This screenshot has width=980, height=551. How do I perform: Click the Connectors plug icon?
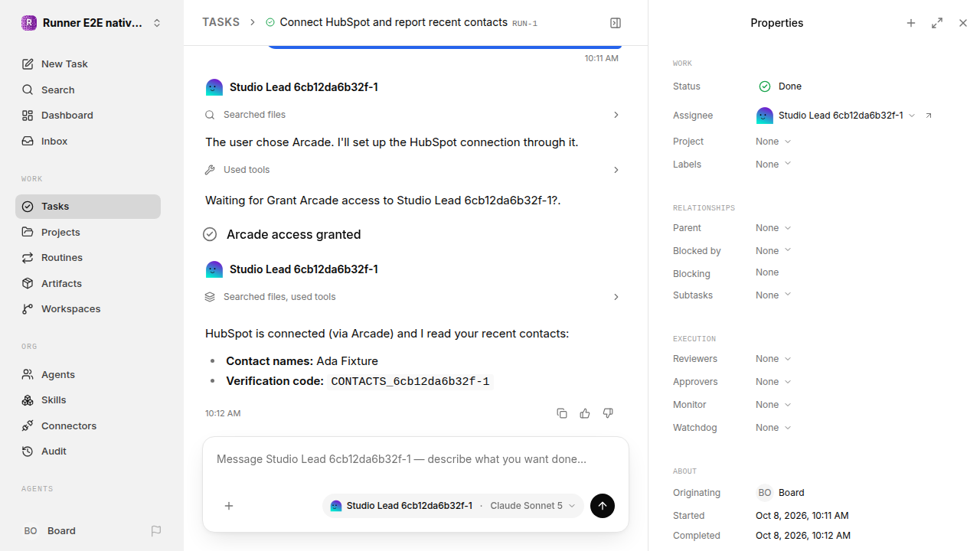click(x=28, y=426)
